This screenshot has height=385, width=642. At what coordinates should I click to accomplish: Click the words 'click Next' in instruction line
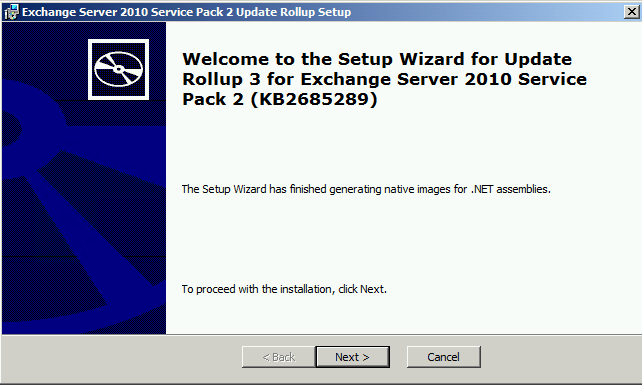click(362, 289)
